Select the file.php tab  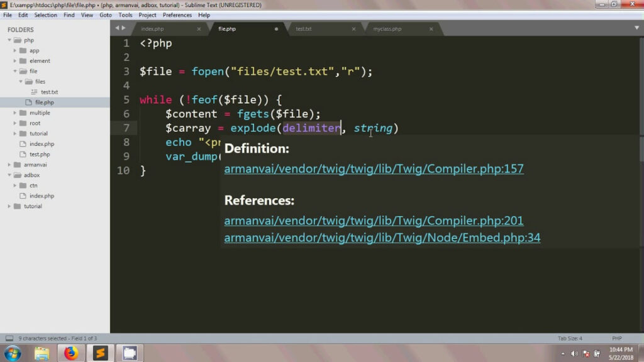227,29
